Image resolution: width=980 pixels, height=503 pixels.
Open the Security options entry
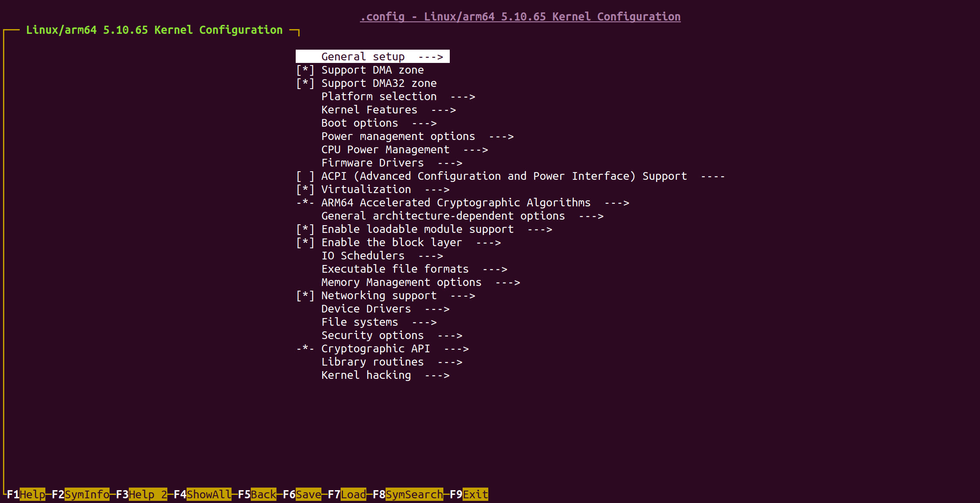pyautogui.click(x=372, y=336)
